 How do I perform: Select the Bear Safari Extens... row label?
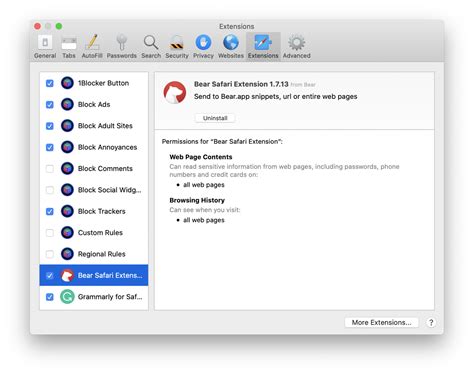coord(110,275)
